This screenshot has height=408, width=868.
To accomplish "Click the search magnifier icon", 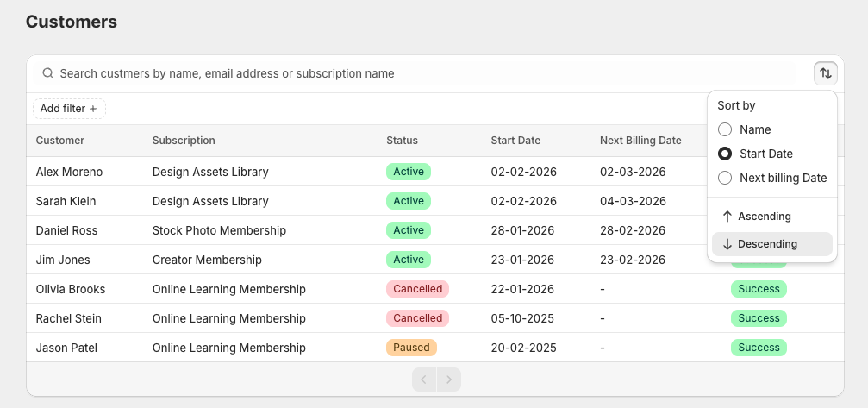I will pyautogui.click(x=48, y=74).
